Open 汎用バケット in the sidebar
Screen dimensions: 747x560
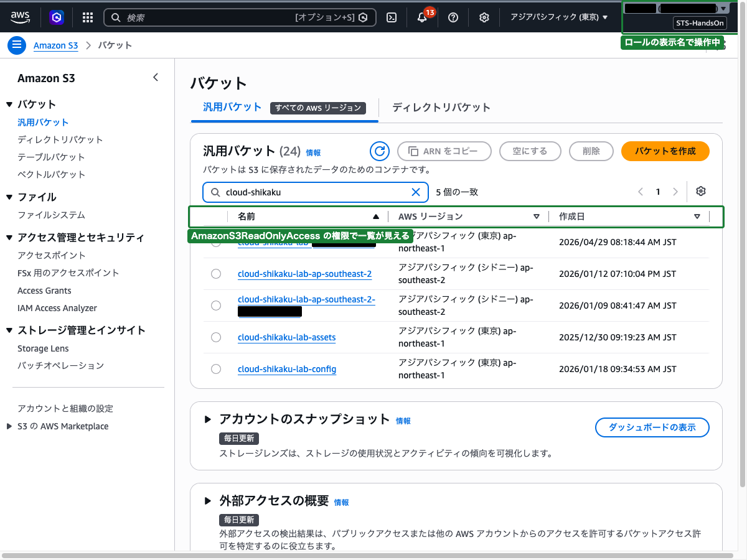[x=43, y=123]
